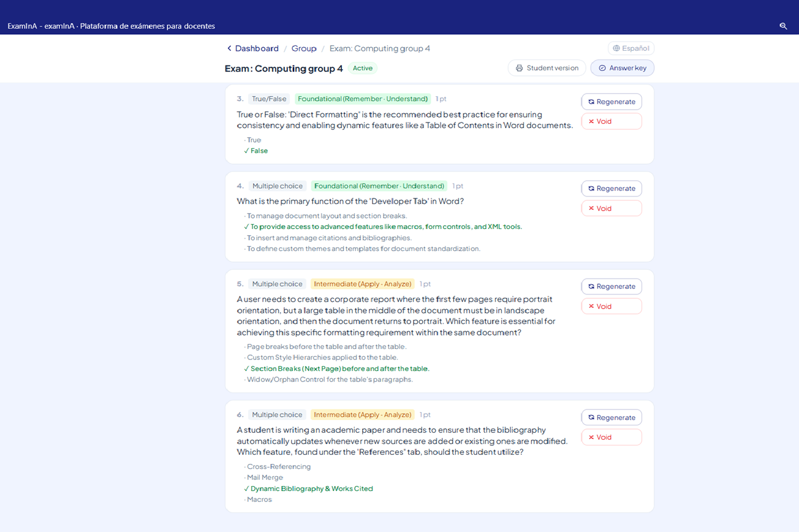Click the back chevron before Dashboard

[x=229, y=48]
